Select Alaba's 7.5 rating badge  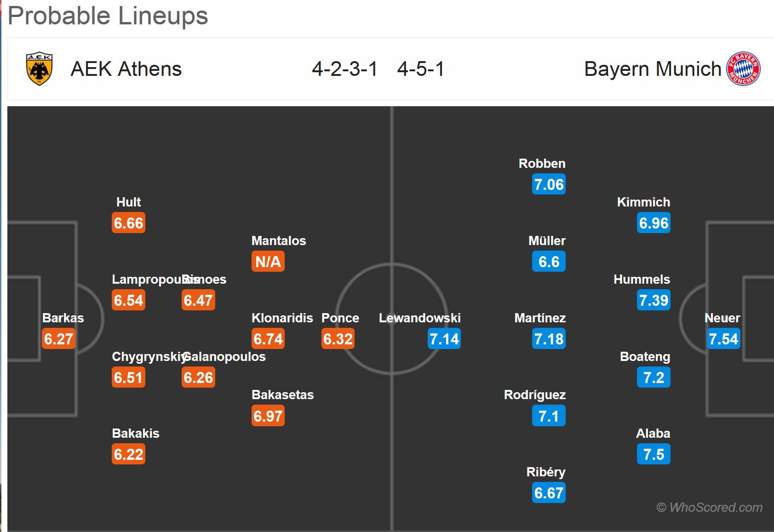point(654,454)
